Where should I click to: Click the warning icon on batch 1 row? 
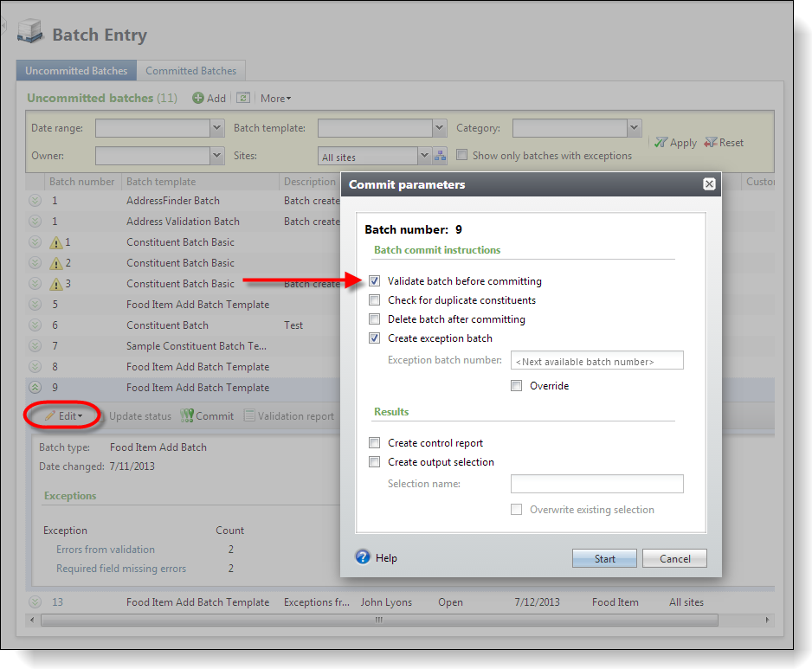pyautogui.click(x=56, y=242)
